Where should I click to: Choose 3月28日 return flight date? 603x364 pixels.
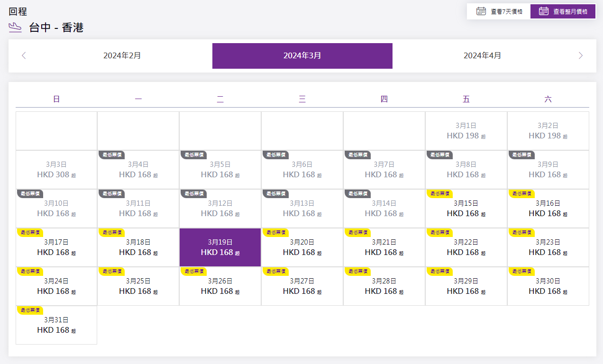click(384, 286)
